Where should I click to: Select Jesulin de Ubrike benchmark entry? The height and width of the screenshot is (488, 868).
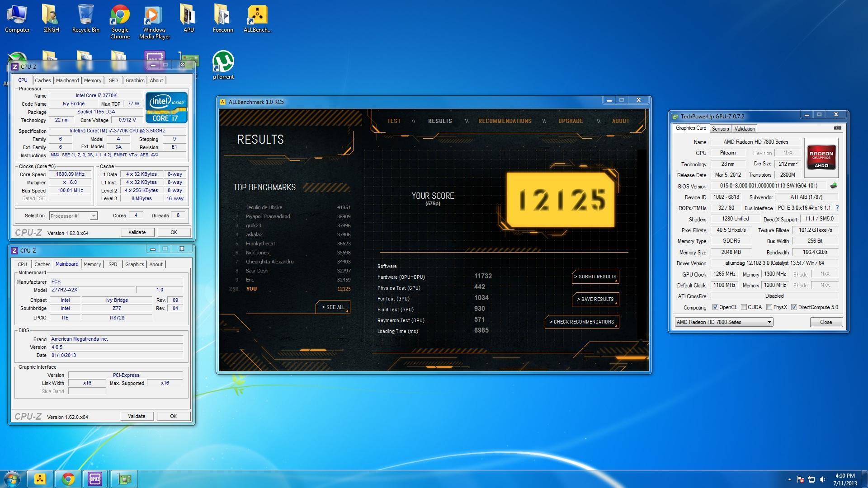(292, 207)
